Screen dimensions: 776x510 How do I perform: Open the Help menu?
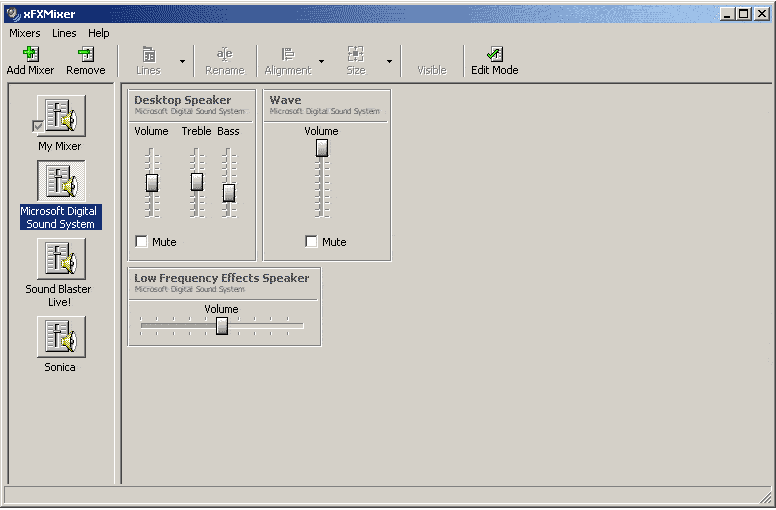point(99,33)
